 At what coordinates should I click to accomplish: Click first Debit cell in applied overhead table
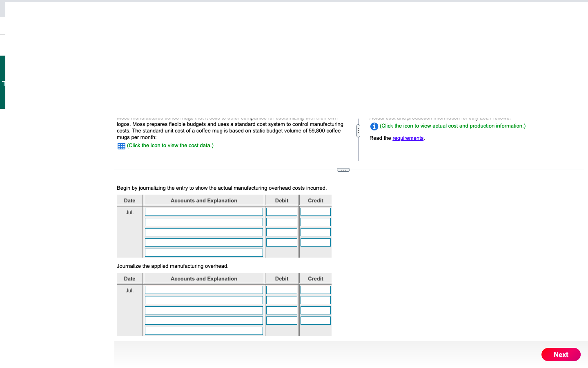coord(281,289)
